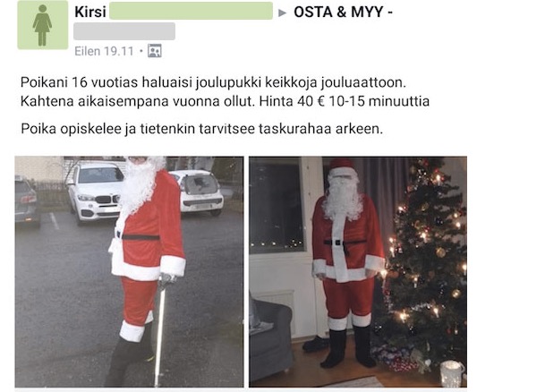
Task: Open the Santa beside Christmas tree photo
Action: coord(358,272)
